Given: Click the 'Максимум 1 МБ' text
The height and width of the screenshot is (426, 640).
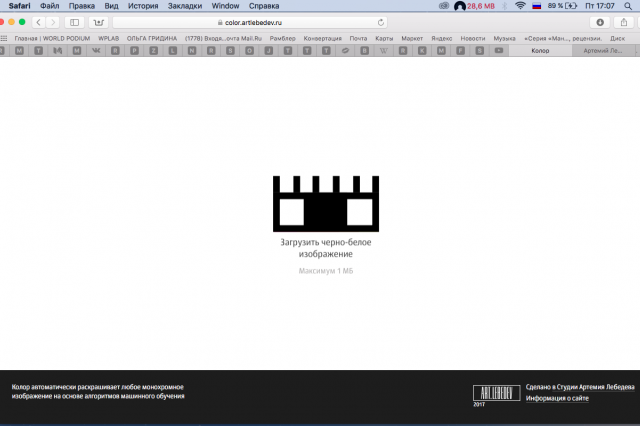Looking at the screenshot, I should (326, 271).
